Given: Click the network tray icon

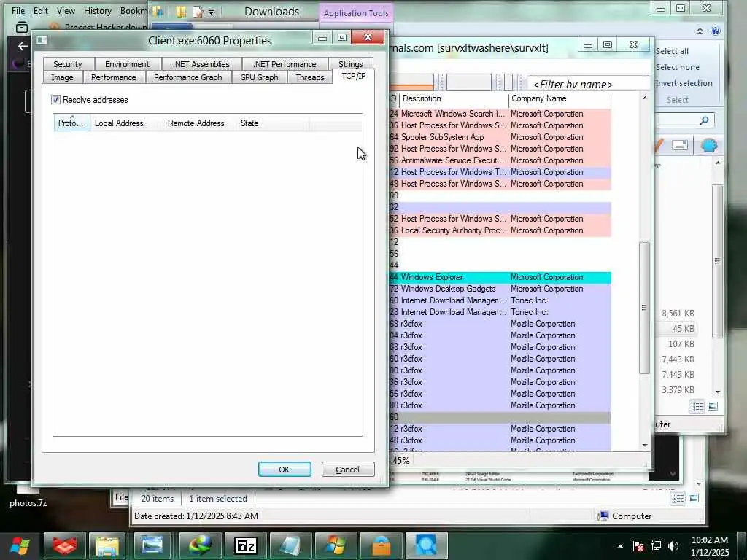Looking at the screenshot, I should click(656, 546).
